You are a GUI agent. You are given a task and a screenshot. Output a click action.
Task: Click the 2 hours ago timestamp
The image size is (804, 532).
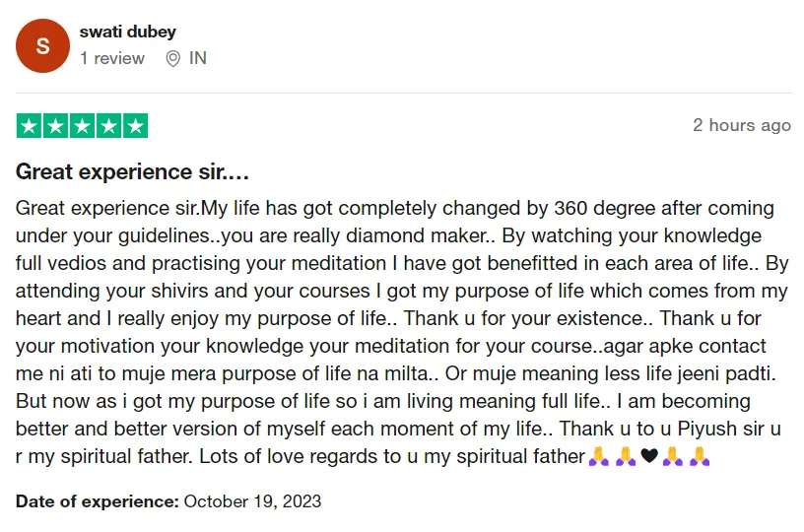click(x=742, y=125)
